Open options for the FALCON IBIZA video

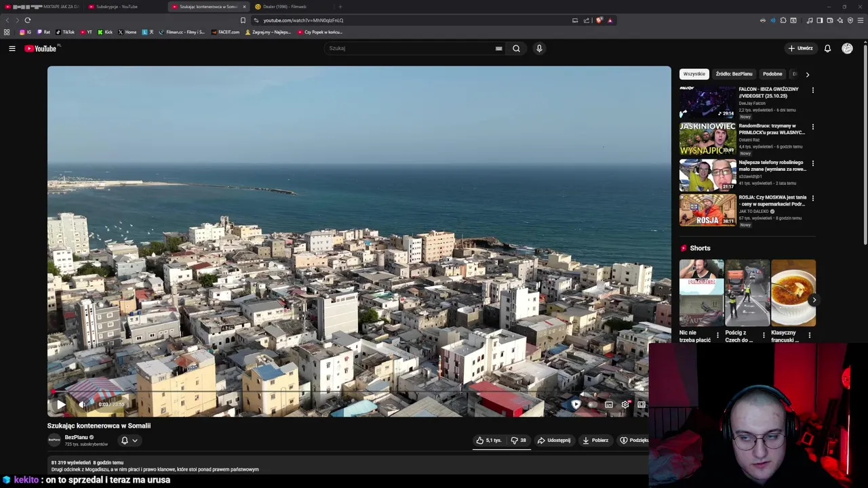click(x=812, y=90)
